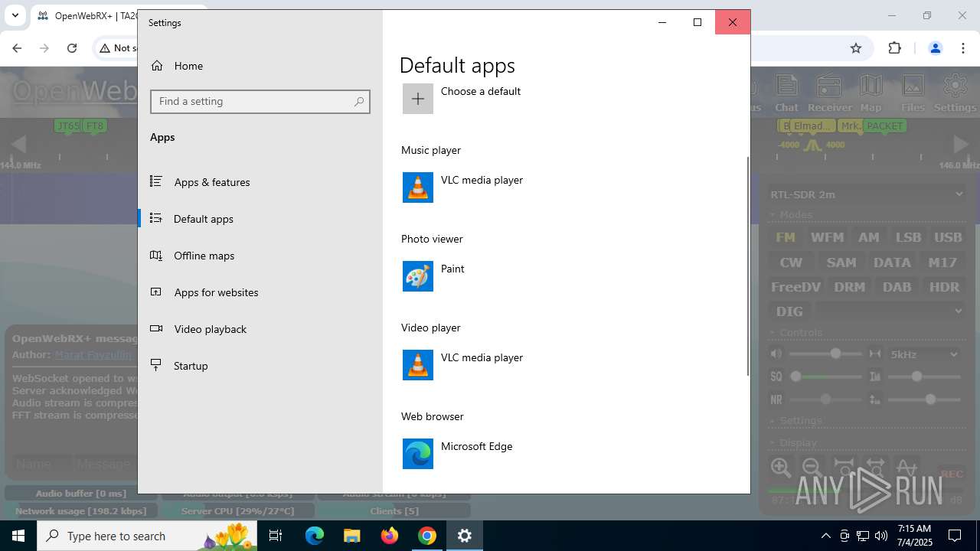Open OpenWebRX Files icon

913,93
